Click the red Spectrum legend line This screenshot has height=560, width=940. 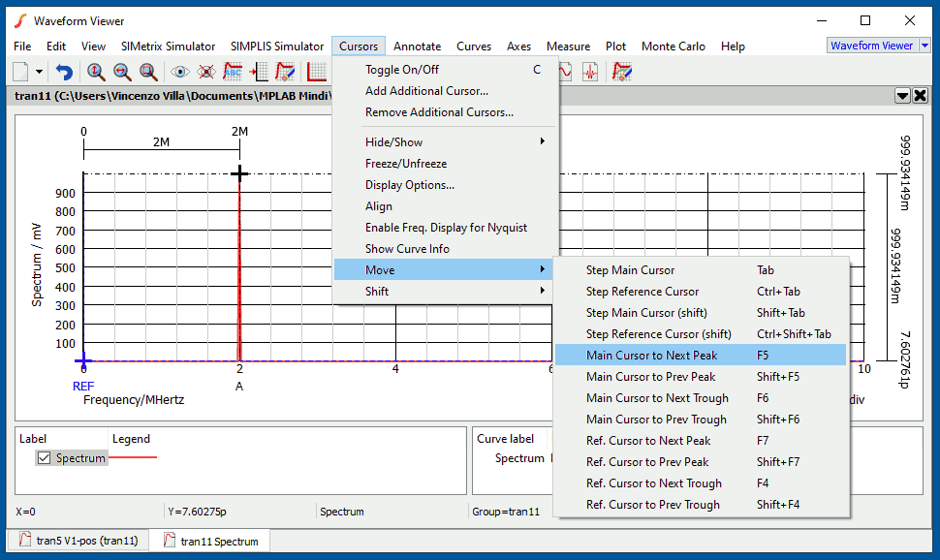tap(133, 457)
